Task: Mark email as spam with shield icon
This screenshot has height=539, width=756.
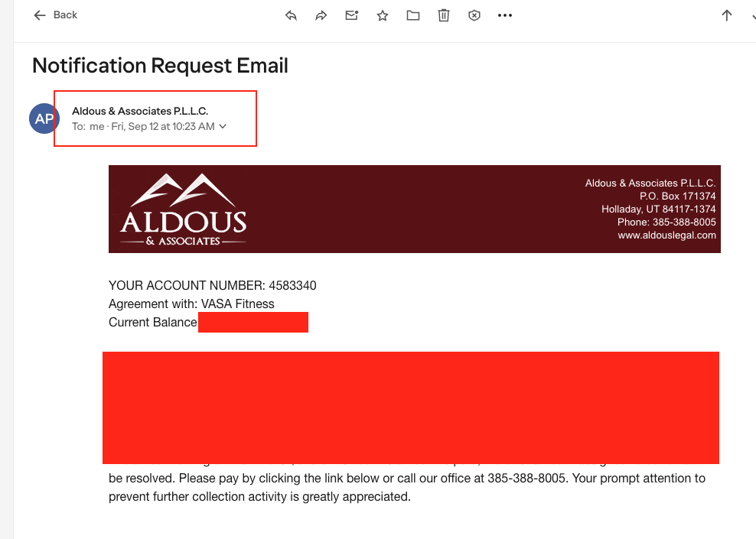Action: coord(474,15)
